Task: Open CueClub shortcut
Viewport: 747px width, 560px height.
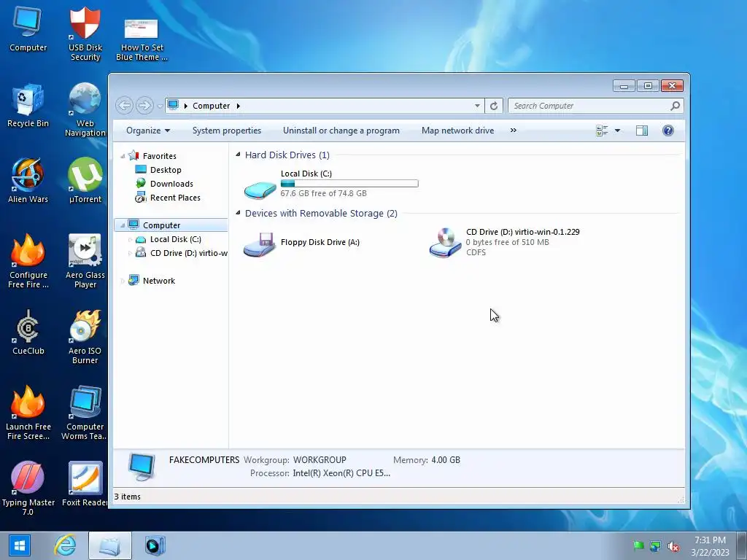Action: click(x=28, y=332)
